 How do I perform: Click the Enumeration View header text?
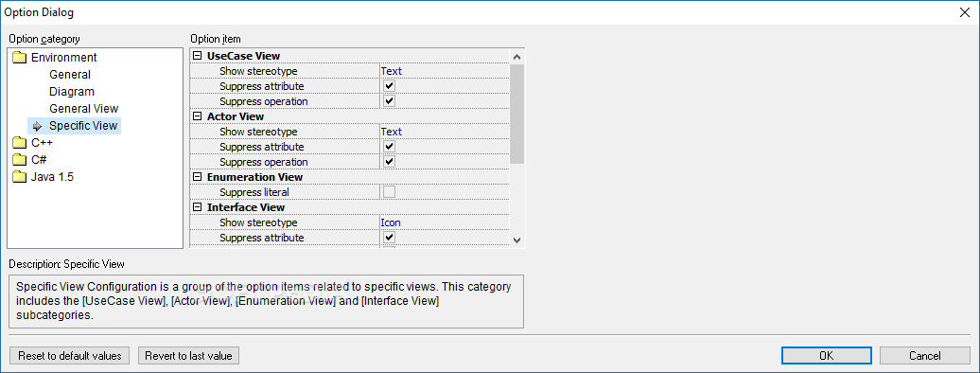click(254, 177)
